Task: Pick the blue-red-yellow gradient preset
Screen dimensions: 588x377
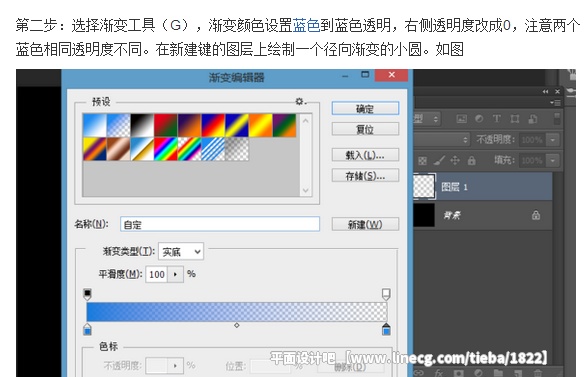Action: pyautogui.click(x=213, y=125)
